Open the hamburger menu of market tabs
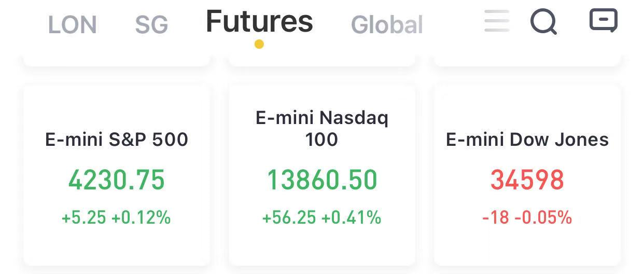644x274 pixels. pos(497,21)
